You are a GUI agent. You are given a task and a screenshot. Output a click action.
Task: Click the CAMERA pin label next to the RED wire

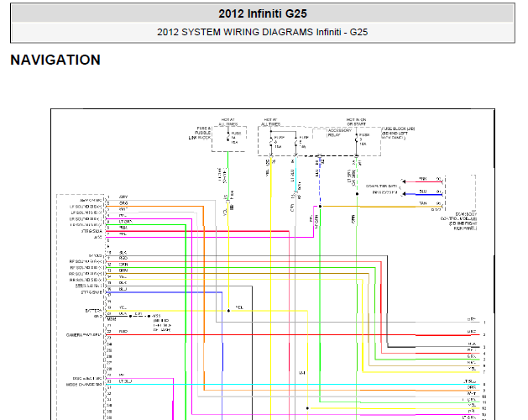[84, 335]
